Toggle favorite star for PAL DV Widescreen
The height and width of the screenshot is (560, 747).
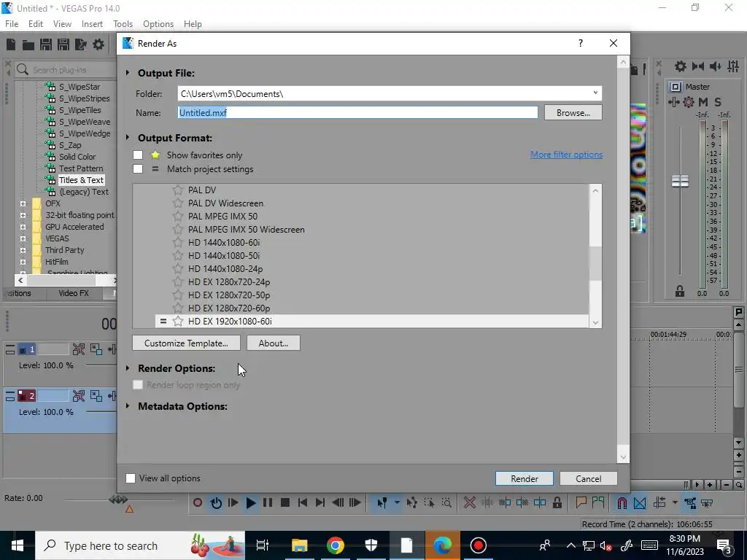tap(178, 203)
